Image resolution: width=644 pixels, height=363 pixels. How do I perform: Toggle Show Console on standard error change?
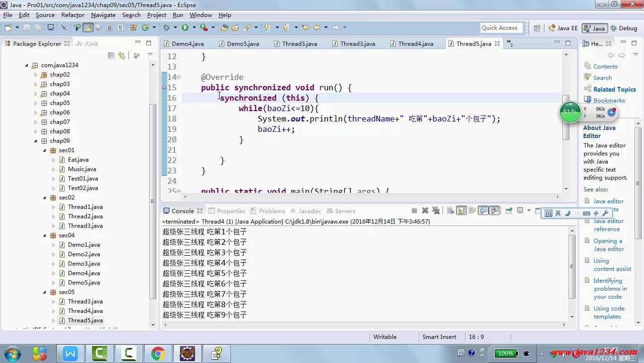(x=494, y=211)
